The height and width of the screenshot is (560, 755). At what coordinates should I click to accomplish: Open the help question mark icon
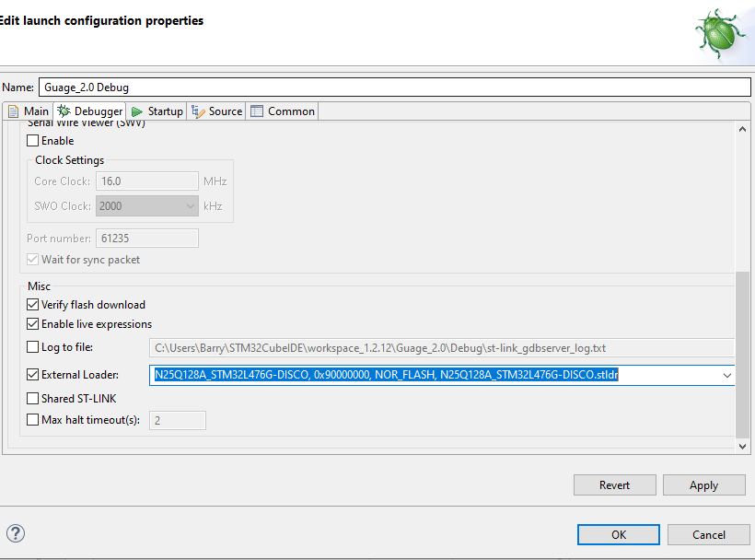click(16, 533)
